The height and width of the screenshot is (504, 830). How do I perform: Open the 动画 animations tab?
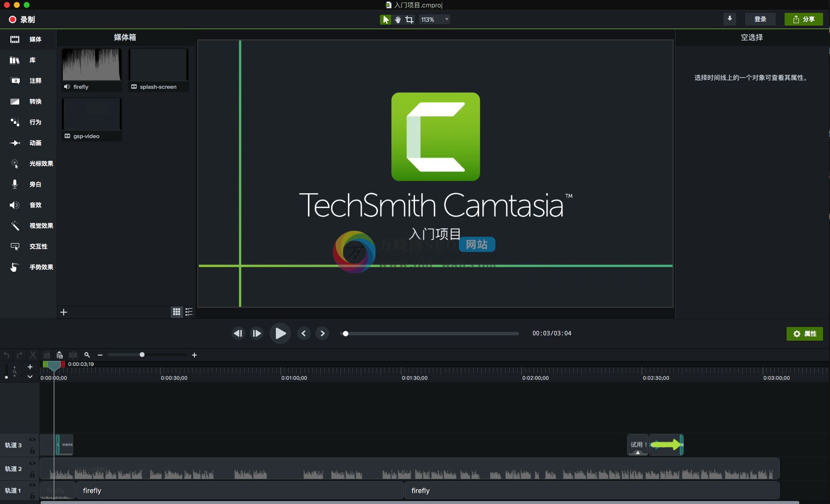pyautogui.click(x=28, y=143)
